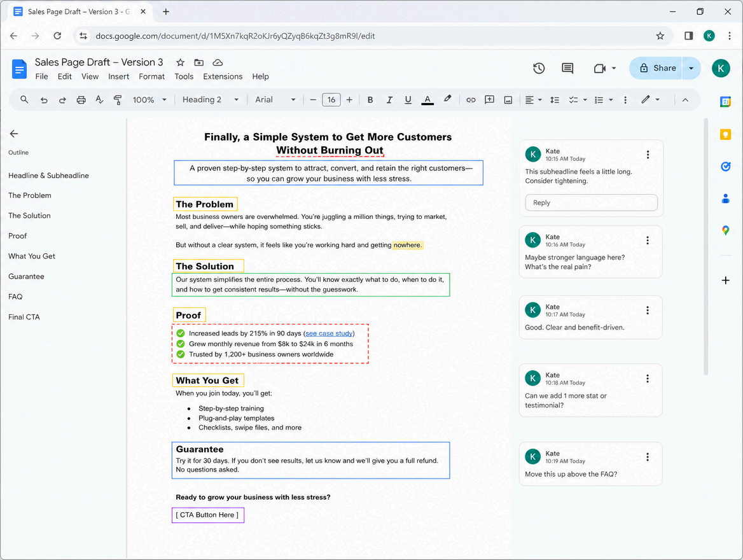
Task: Open Google Contacts side panel
Action: 725,198
